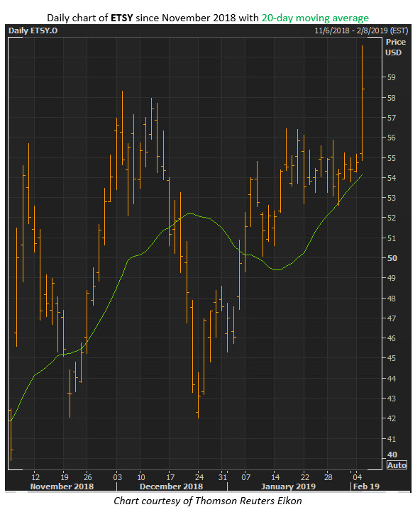Click the date tick label 24

tap(199, 477)
